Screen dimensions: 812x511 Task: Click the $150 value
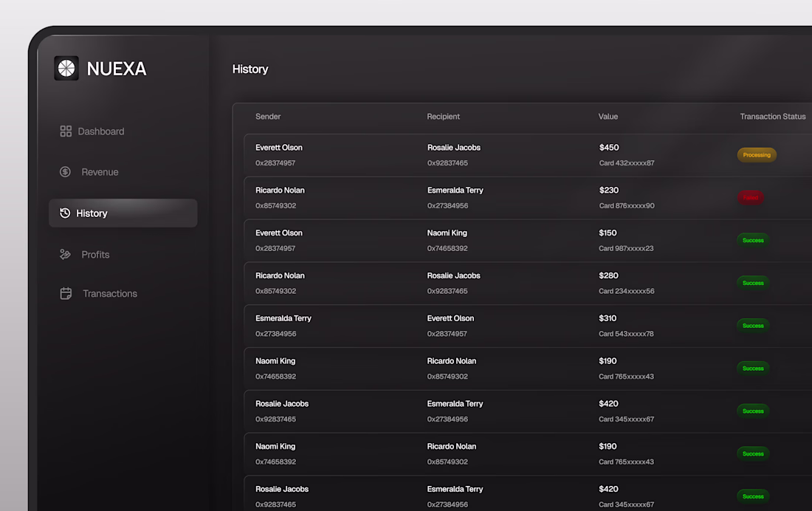pyautogui.click(x=608, y=233)
